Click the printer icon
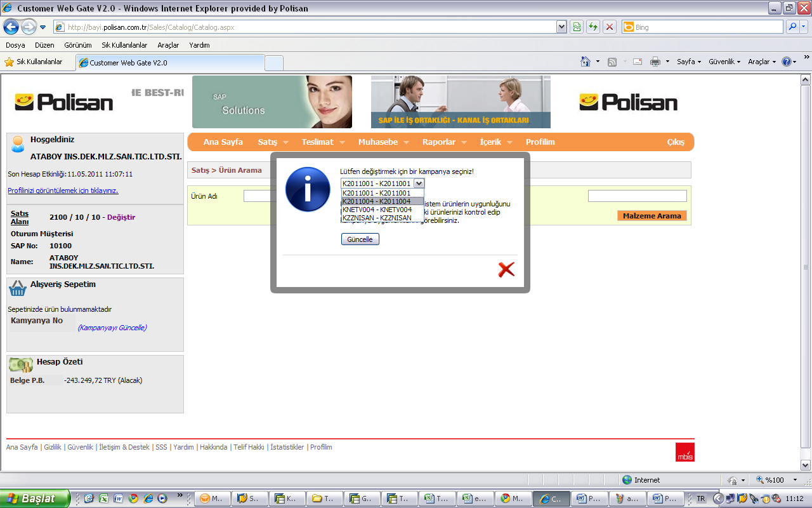The height and width of the screenshot is (508, 812). point(655,62)
